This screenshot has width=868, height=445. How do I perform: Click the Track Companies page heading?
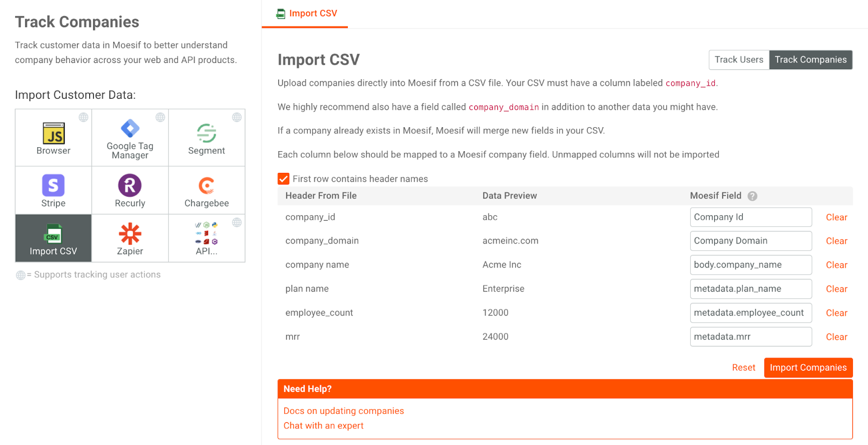(77, 22)
